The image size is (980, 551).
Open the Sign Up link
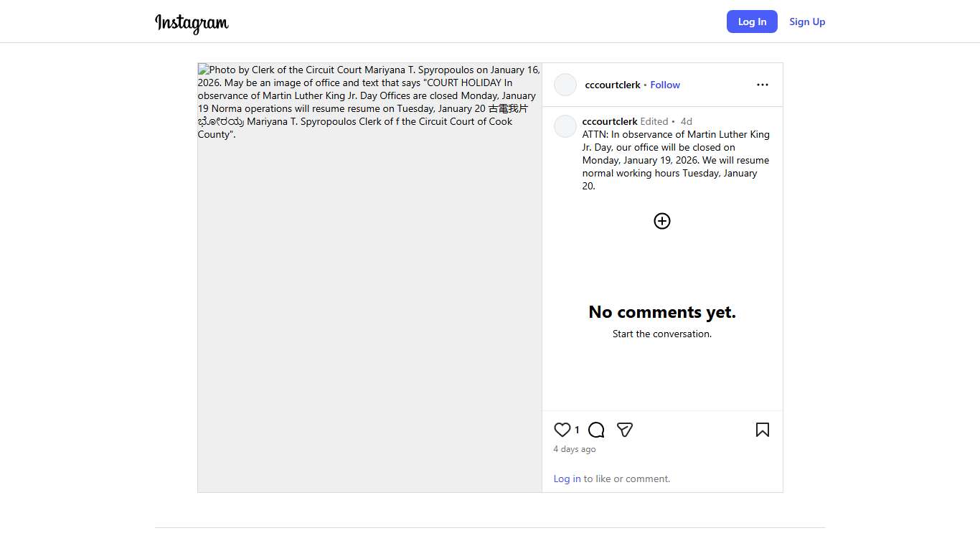tap(807, 22)
